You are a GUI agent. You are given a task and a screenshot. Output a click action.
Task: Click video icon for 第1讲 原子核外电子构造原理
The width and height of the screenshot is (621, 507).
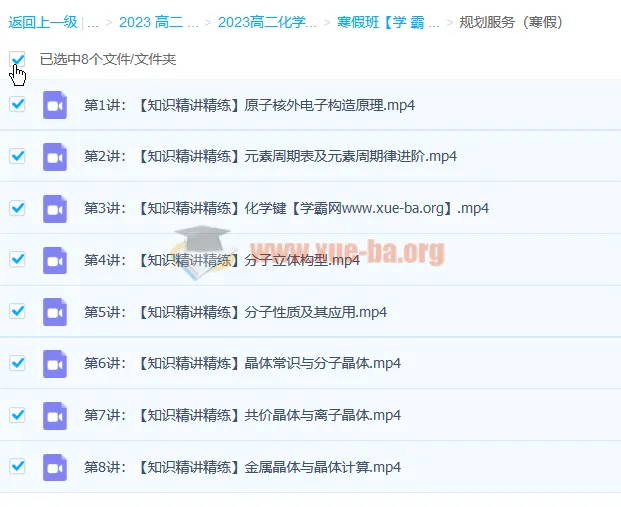point(55,105)
